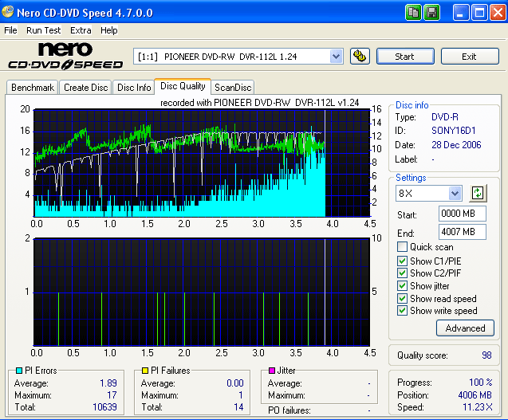Open the Help menu
The image size is (508, 420).
[x=108, y=30]
